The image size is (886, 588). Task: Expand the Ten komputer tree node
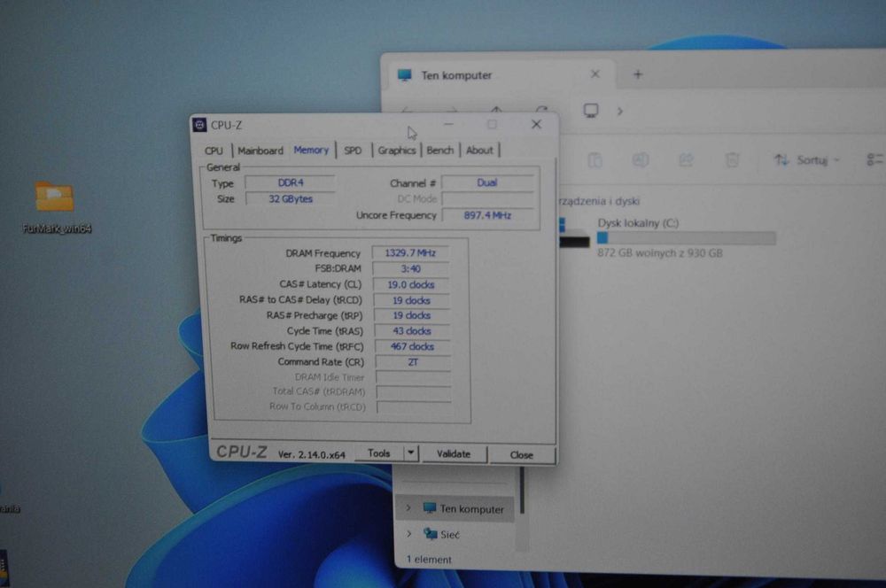[x=408, y=507]
